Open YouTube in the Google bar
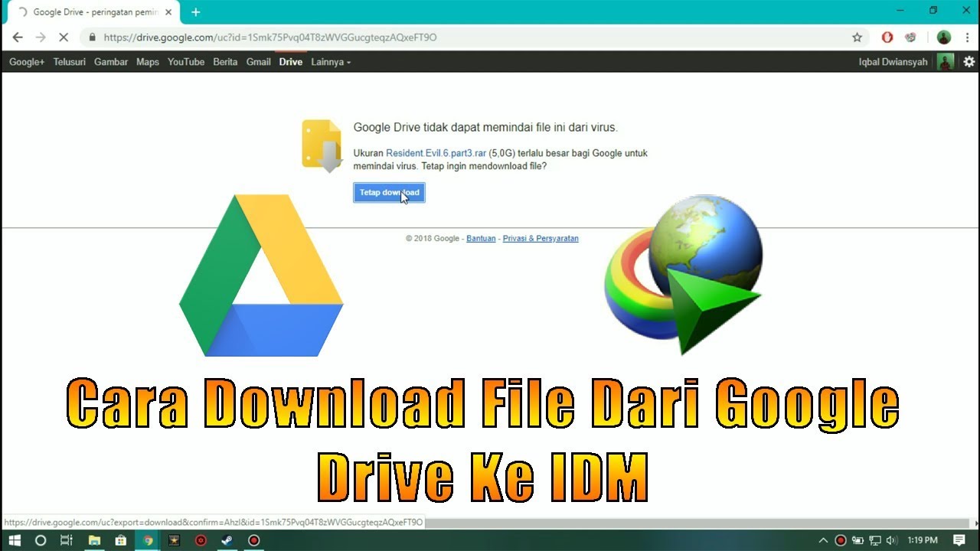980x551 pixels. point(186,62)
